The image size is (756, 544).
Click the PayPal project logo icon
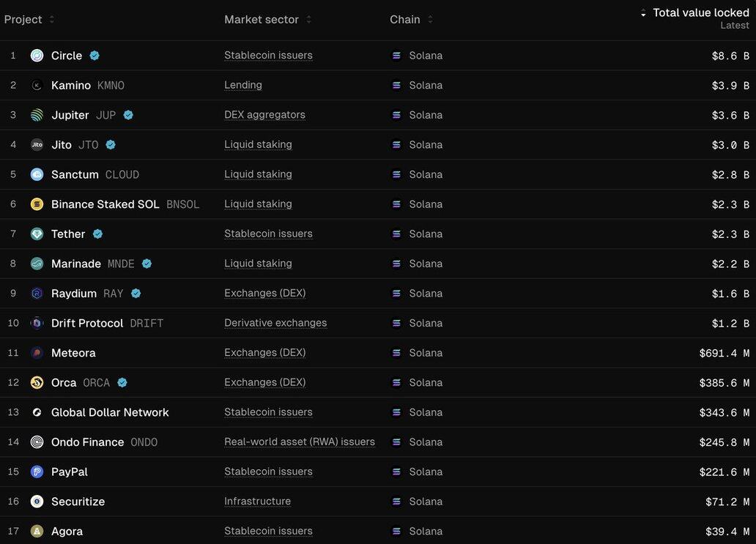[x=37, y=472]
